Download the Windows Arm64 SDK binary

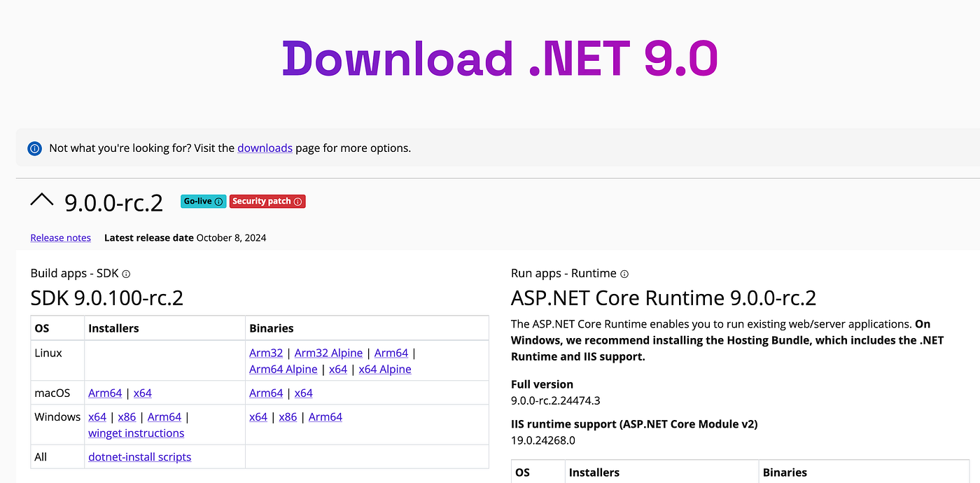325,417
